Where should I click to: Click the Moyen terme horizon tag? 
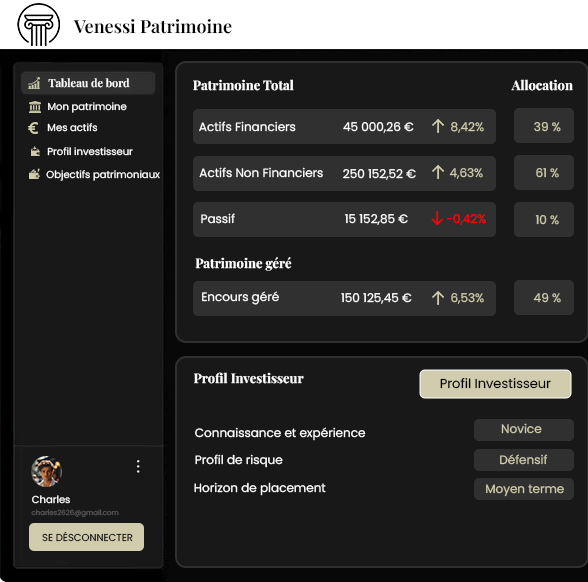coord(524,489)
